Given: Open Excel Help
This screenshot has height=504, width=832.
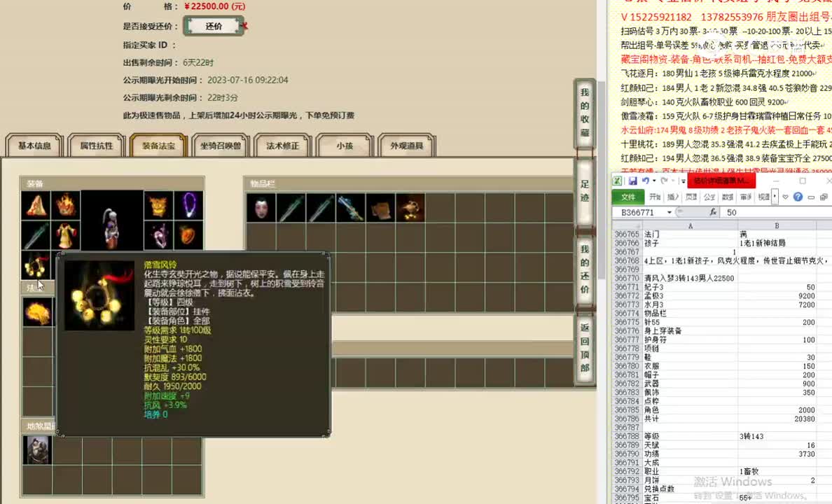Looking at the screenshot, I should tap(798, 197).
